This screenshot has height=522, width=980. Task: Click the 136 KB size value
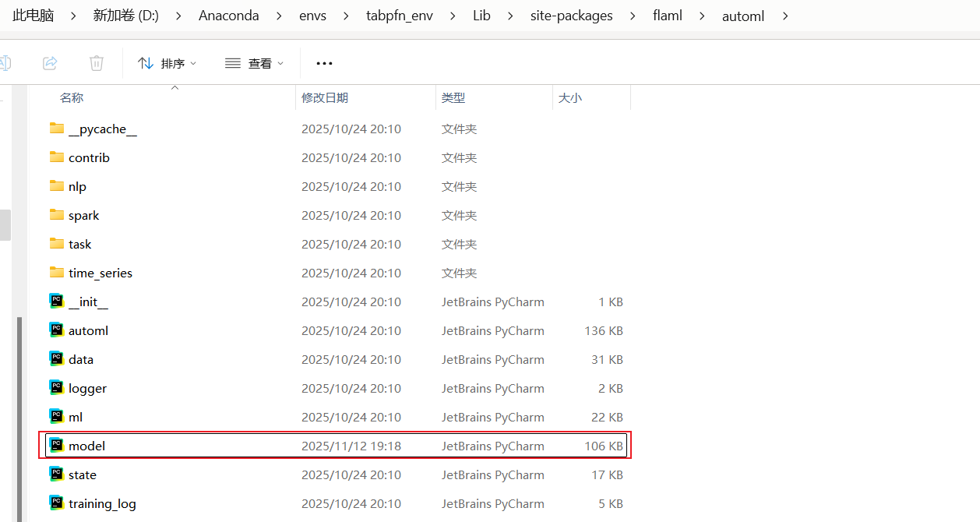604,330
